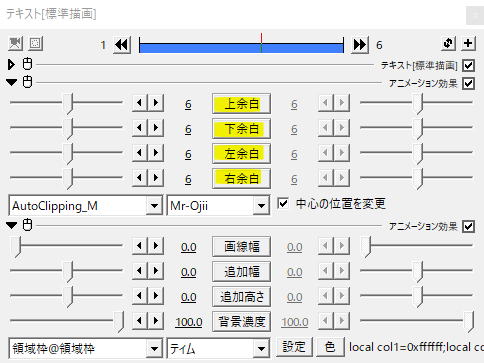Decrease 下余白 left value with left arrow

tap(140, 128)
